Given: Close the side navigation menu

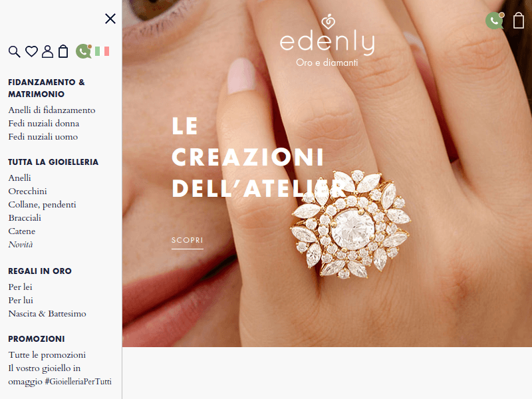Looking at the screenshot, I should click(110, 19).
